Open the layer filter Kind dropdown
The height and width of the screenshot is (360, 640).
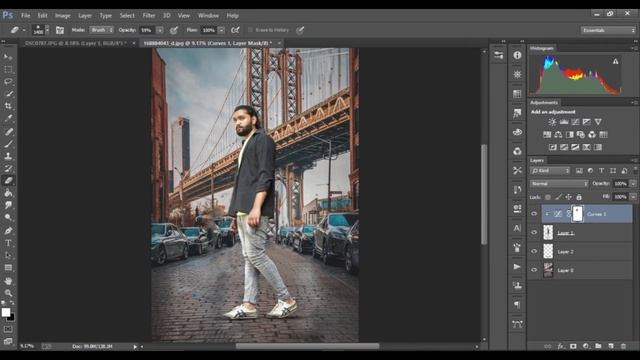(x=550, y=171)
